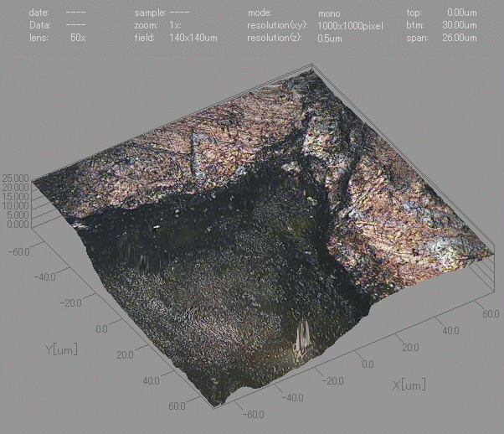Click the X[um] axis title

click(x=410, y=385)
